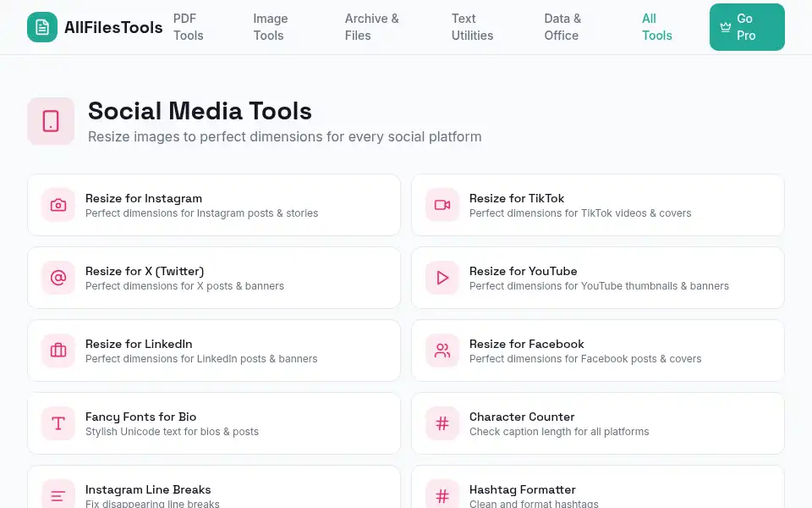Click the T icon for Fancy Fonts
812x508 pixels.
pyautogui.click(x=58, y=423)
